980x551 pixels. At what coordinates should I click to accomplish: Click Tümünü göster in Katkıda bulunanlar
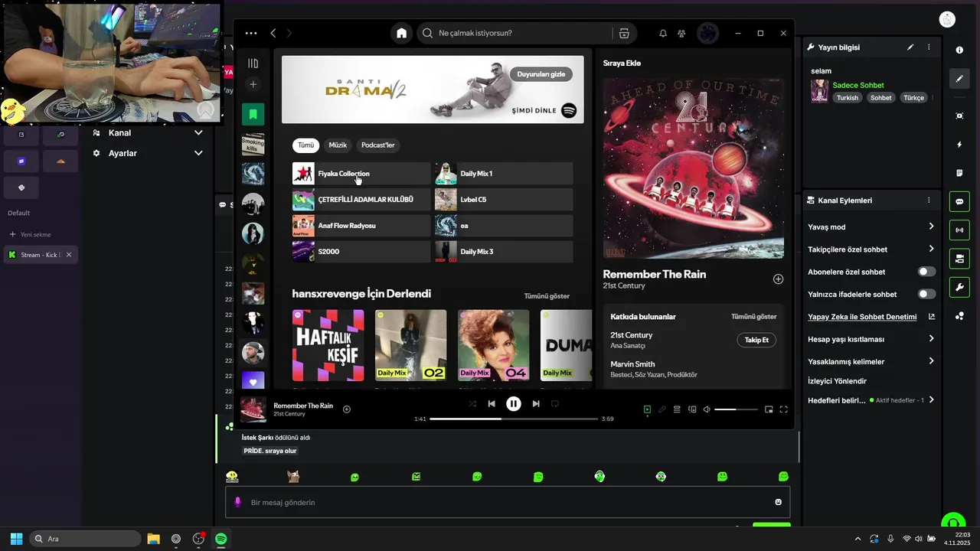coord(753,317)
